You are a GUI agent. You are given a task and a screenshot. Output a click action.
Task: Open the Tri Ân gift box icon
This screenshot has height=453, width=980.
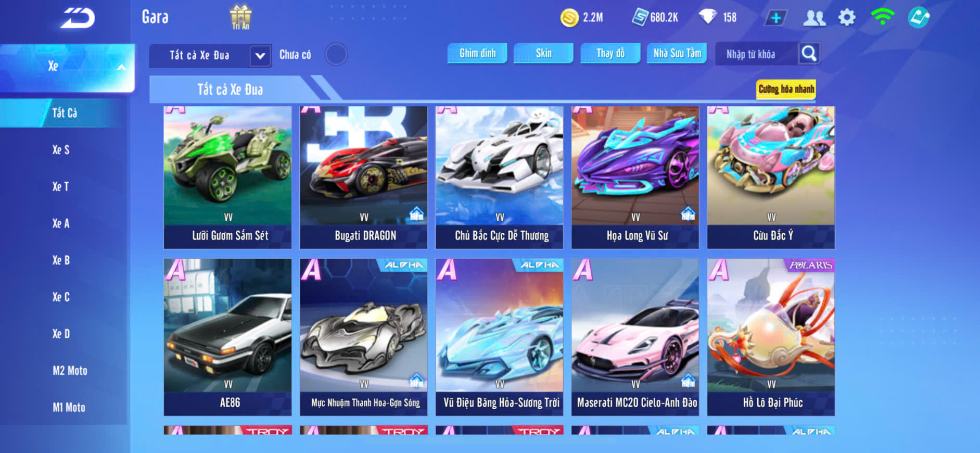click(x=240, y=17)
